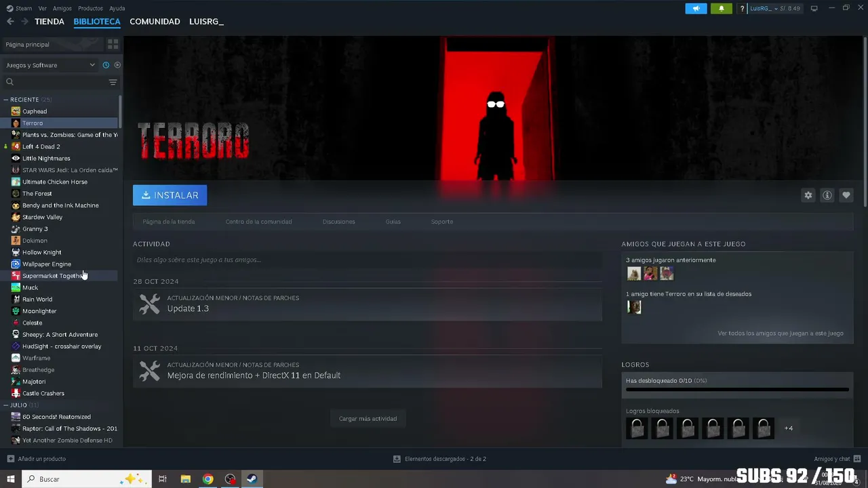Image resolution: width=868 pixels, height=488 pixels.
Task: Open the collections grid view icon
Action: click(x=113, y=44)
